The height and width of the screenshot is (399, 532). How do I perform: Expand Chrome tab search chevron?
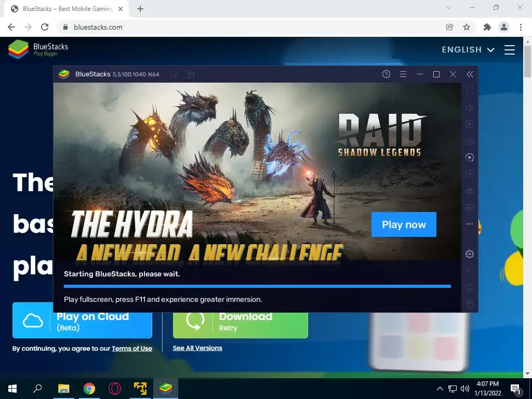tap(448, 7)
